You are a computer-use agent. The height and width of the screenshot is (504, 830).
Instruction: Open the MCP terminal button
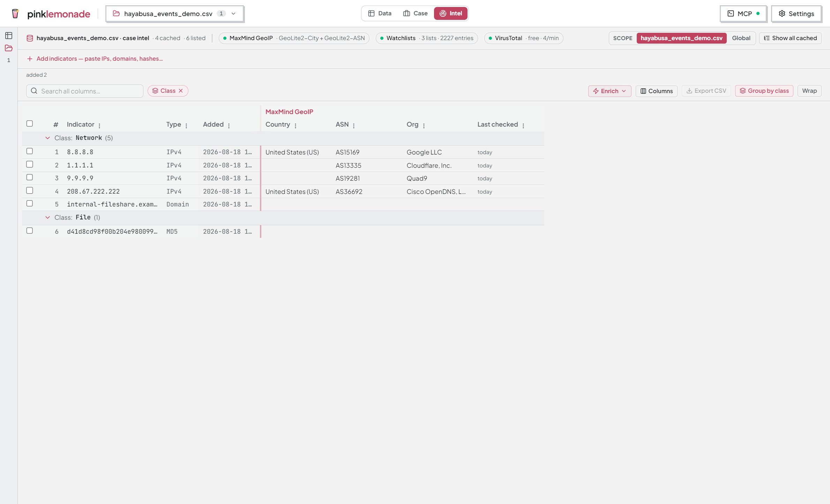743,14
